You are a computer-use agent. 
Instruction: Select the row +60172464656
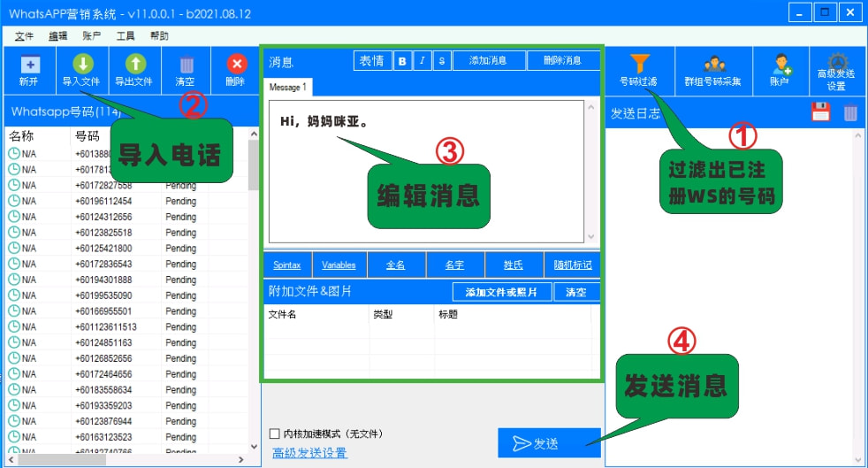126,374
